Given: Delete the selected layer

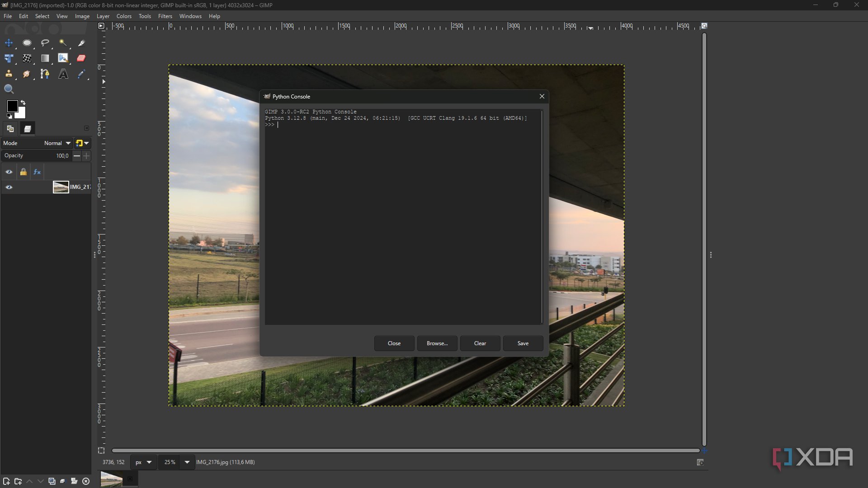Looking at the screenshot, I should (86, 481).
